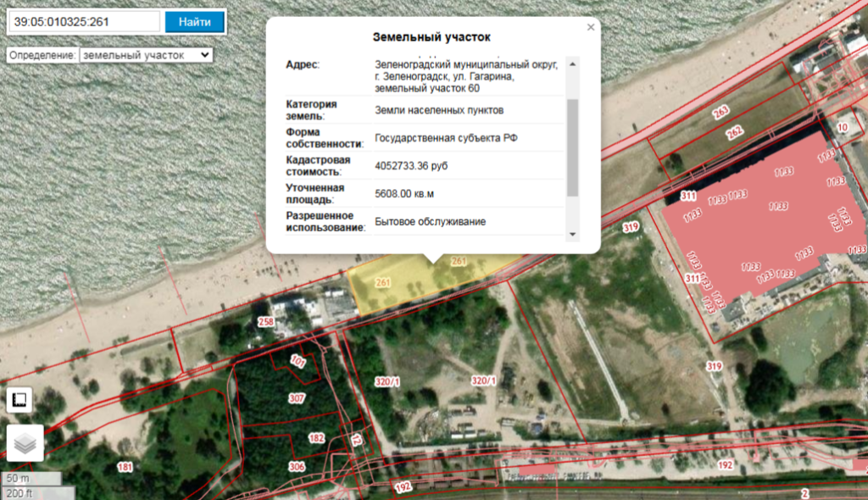Select parcel 307 in the forest
868x500 pixels.
(296, 398)
